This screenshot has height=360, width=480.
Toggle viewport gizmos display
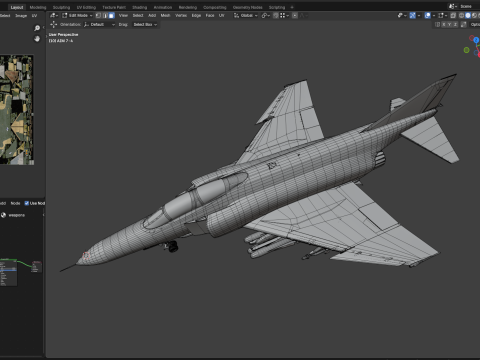pos(412,15)
